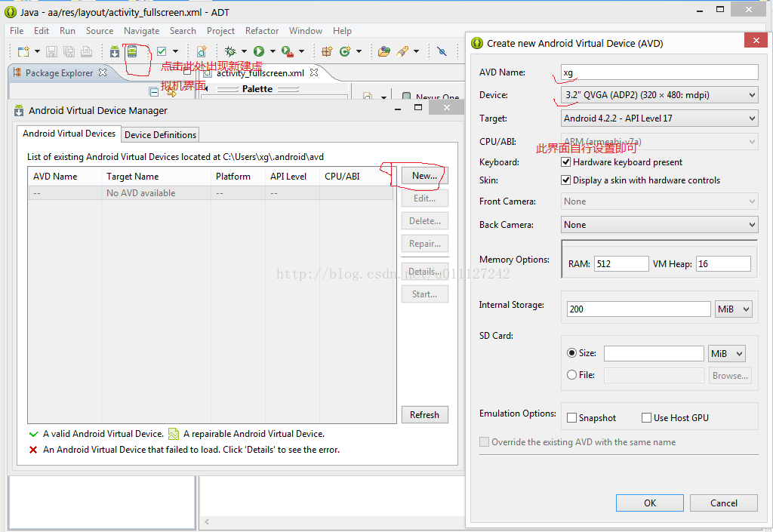
Task: Click the Print toolbar icon
Action: tap(86, 51)
